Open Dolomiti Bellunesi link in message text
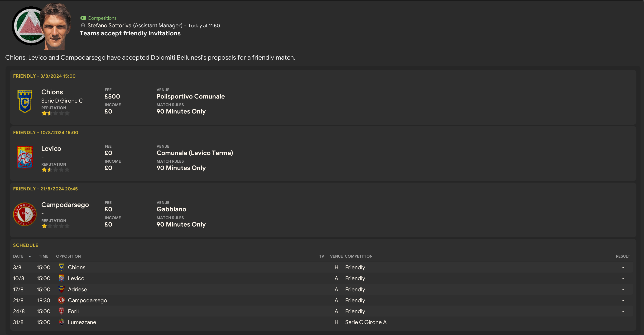644x335 pixels. click(x=176, y=57)
